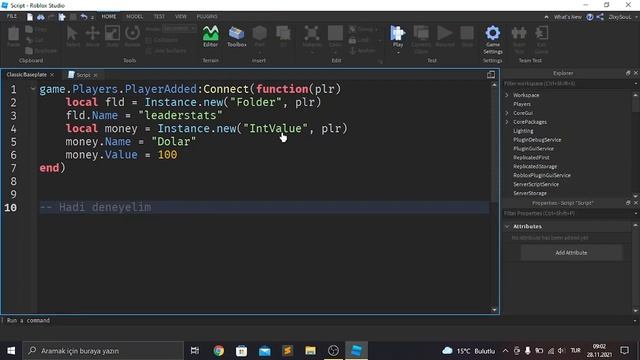This screenshot has width=640, height=360.
Task: Open the account username menu
Action: (x=620, y=17)
